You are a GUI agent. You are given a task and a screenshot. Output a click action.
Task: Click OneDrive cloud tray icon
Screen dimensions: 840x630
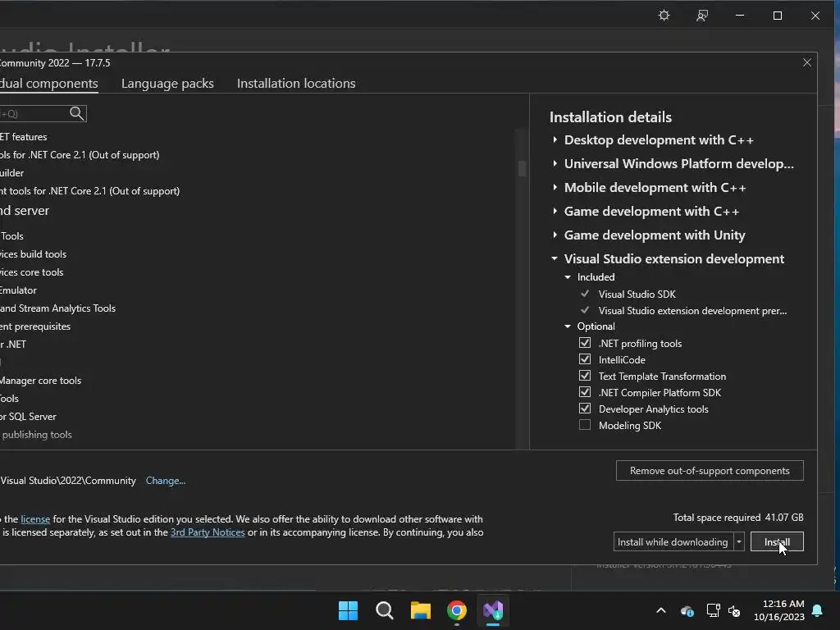687,610
